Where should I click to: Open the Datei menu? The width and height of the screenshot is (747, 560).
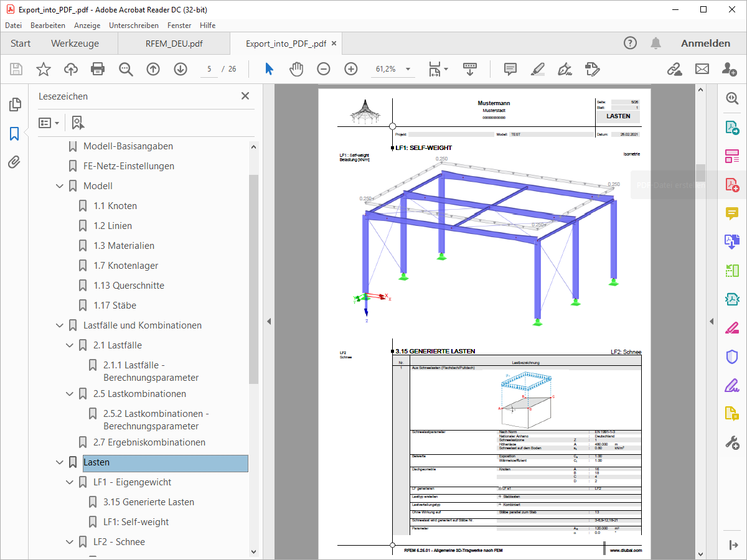click(13, 26)
